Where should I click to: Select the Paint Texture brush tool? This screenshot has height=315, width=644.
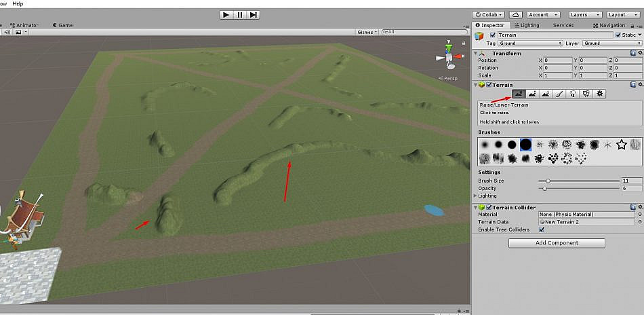click(559, 94)
